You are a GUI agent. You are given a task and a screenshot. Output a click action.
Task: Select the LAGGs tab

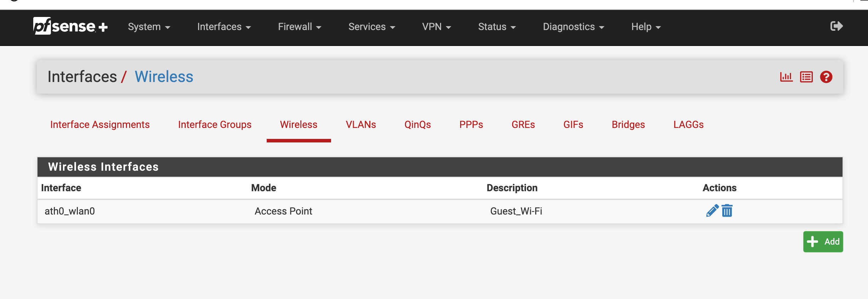click(x=688, y=125)
